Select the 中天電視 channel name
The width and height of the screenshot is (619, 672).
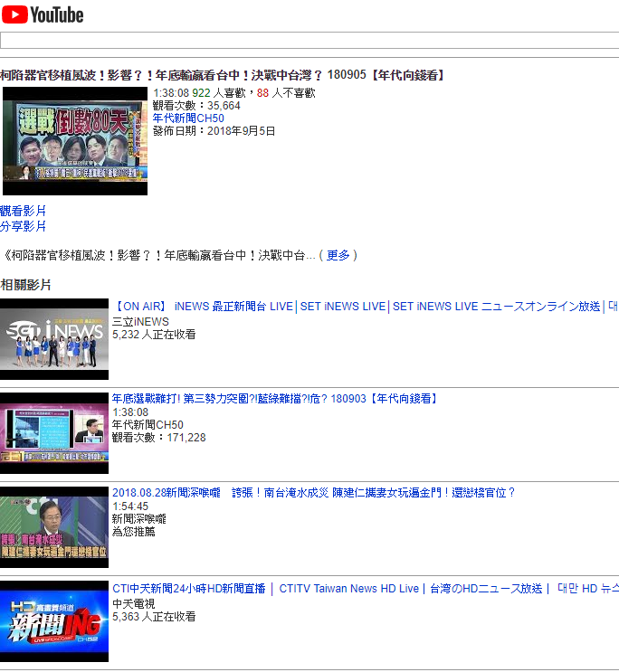(133, 604)
